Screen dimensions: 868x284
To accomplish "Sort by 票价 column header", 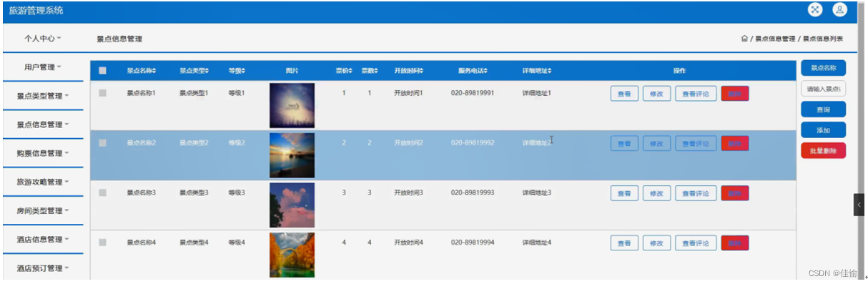I will pos(345,71).
